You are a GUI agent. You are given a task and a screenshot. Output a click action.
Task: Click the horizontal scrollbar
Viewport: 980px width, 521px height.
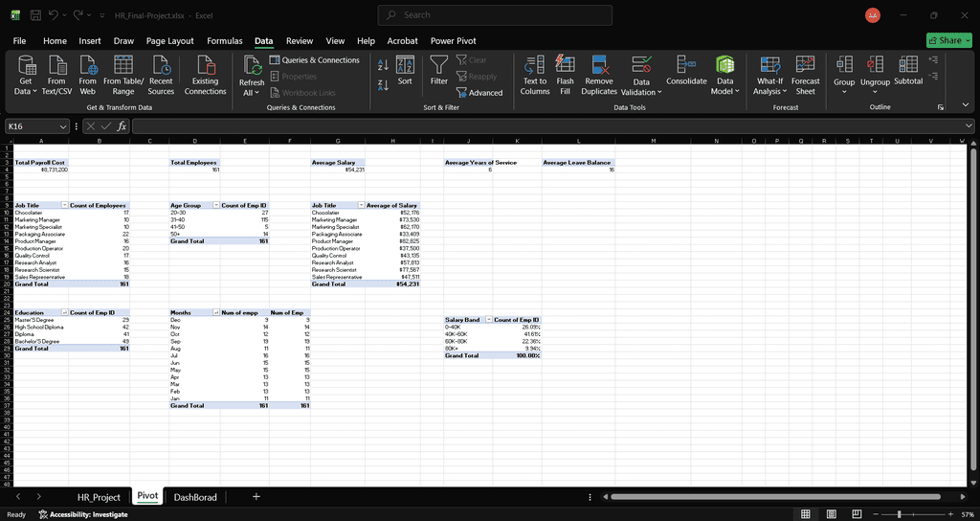click(775, 497)
